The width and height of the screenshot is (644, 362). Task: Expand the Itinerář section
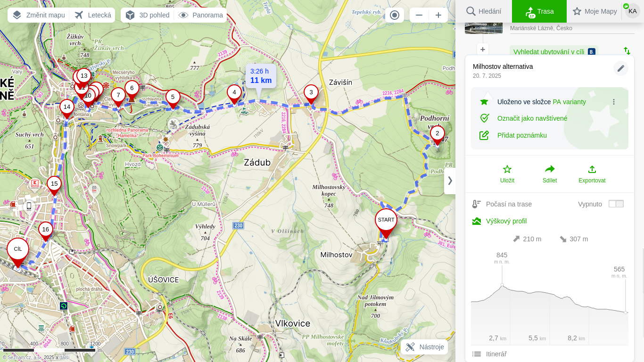click(x=496, y=354)
